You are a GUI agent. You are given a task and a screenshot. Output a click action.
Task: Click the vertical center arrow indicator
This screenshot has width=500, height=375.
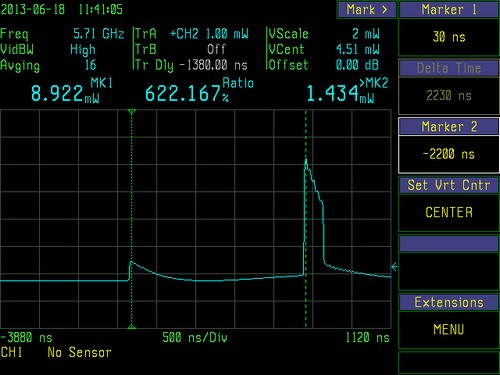pos(394,267)
